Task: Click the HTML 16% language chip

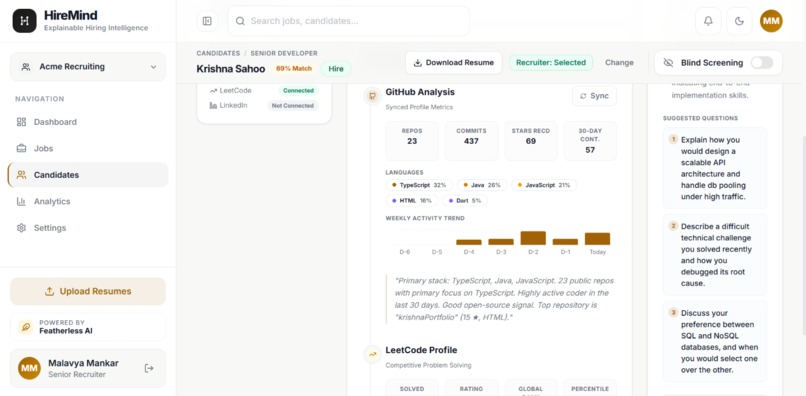Action: [x=412, y=201]
